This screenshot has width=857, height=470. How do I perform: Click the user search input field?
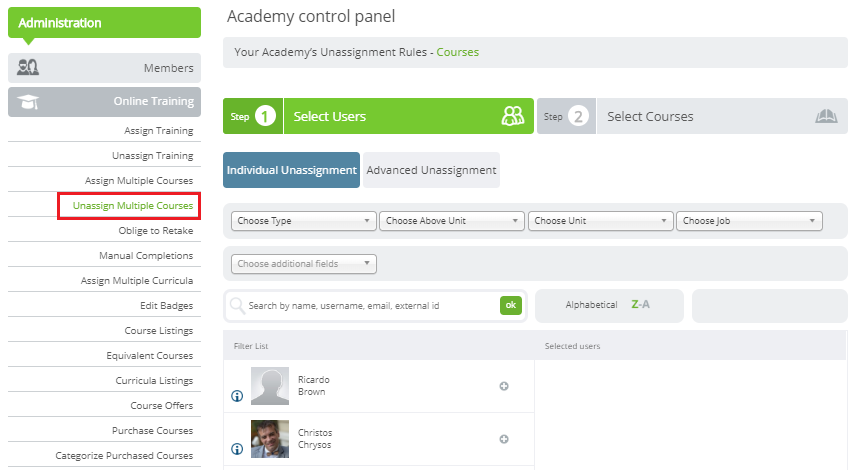[x=372, y=306]
